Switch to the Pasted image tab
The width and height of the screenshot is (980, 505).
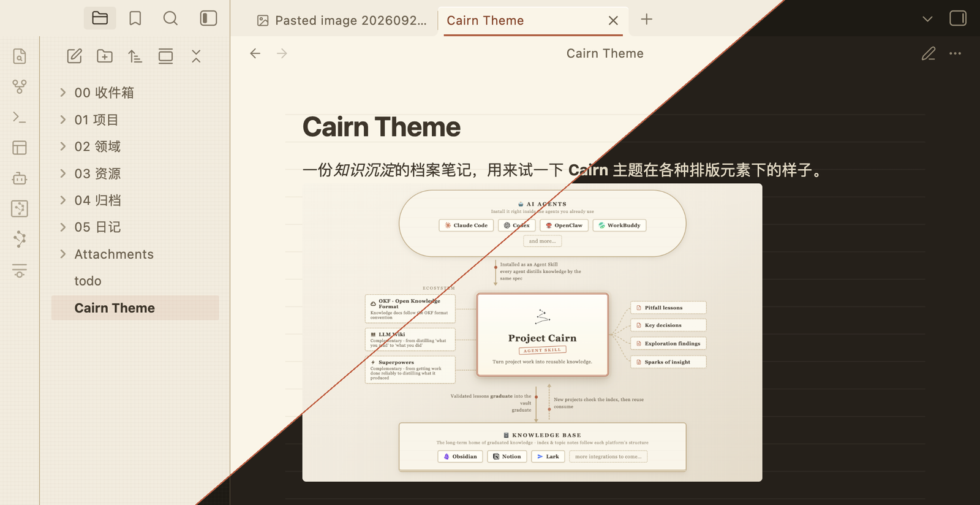[342, 20]
